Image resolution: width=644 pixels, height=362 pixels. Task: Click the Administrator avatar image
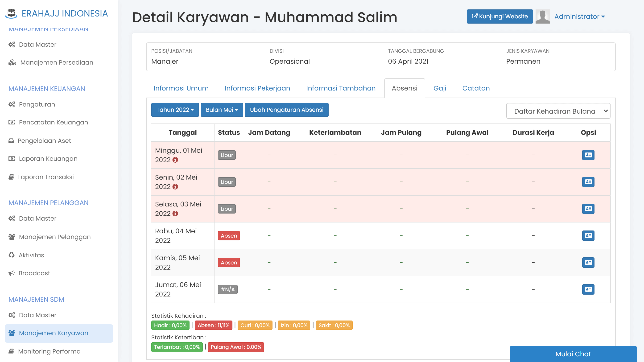point(542,16)
